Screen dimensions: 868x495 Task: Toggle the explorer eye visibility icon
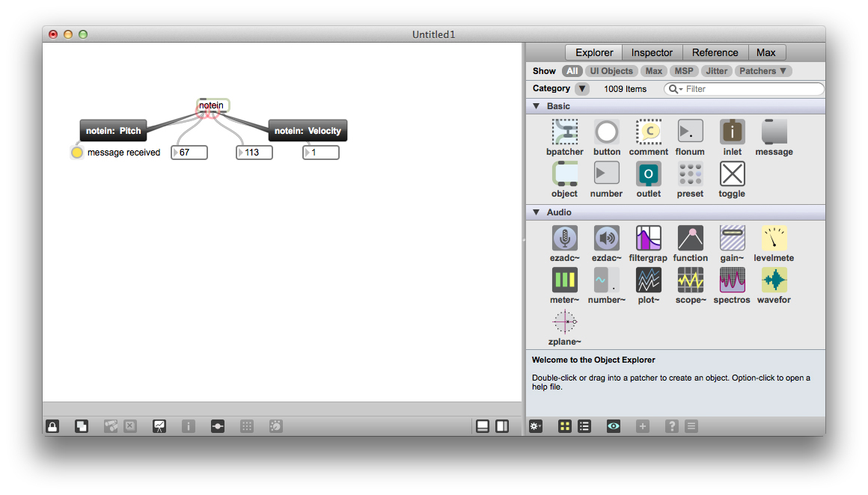[x=614, y=426]
